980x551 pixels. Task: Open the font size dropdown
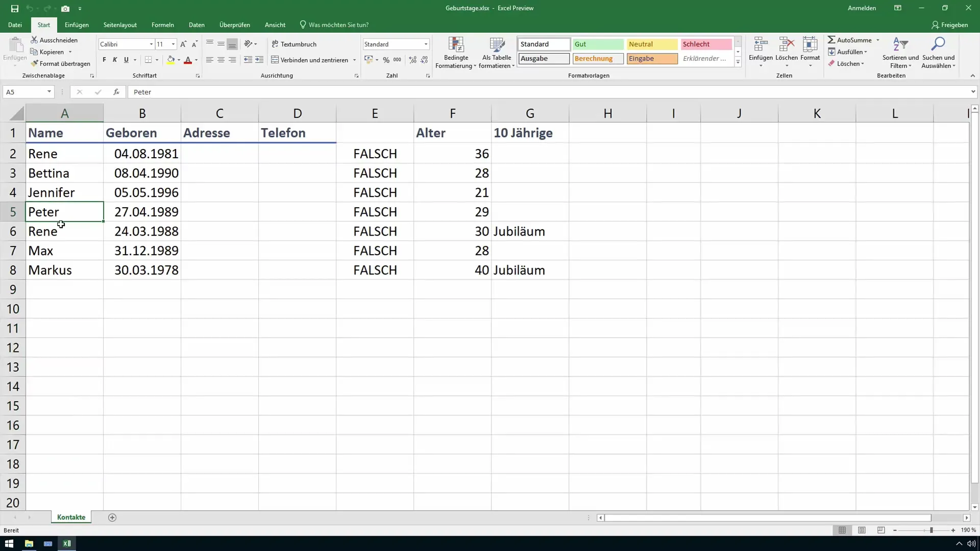coord(174,44)
